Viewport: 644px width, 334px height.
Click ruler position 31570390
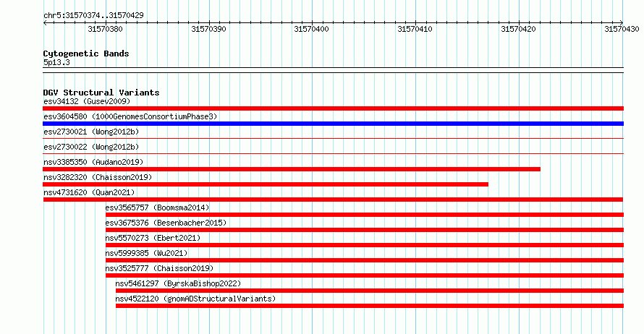coord(208,29)
